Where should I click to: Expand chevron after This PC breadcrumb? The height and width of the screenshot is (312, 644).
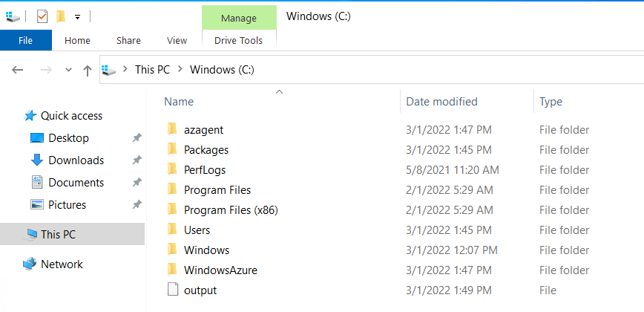(180, 70)
